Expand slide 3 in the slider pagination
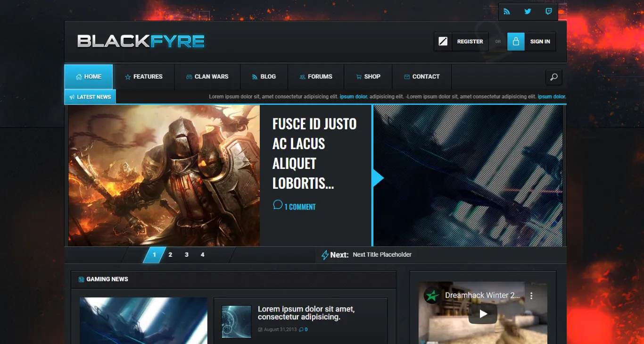This screenshot has height=344, width=644. pyautogui.click(x=186, y=254)
